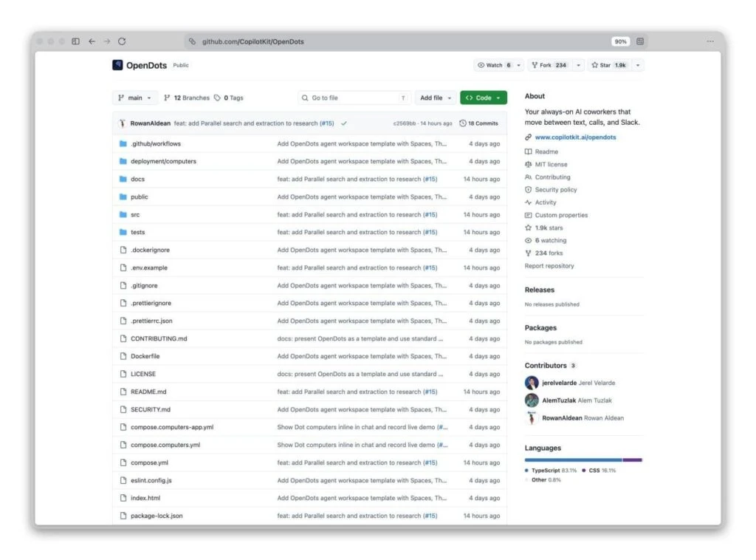Click the index.html file icon
The height and width of the screenshot is (560, 756).
pos(123,498)
